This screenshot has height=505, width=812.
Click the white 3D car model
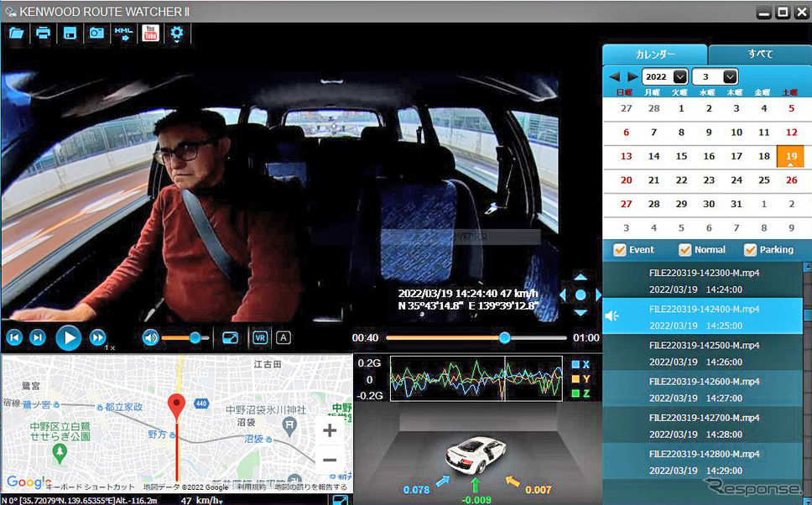pyautogui.click(x=476, y=456)
